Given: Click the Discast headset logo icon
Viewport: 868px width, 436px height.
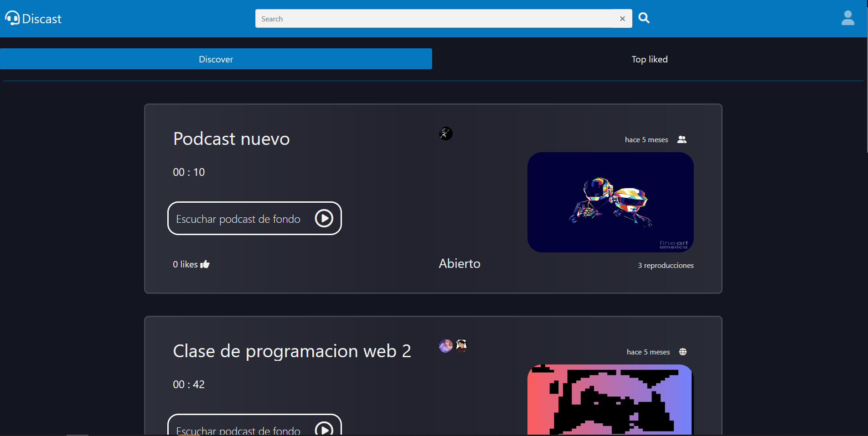Looking at the screenshot, I should (x=12, y=18).
